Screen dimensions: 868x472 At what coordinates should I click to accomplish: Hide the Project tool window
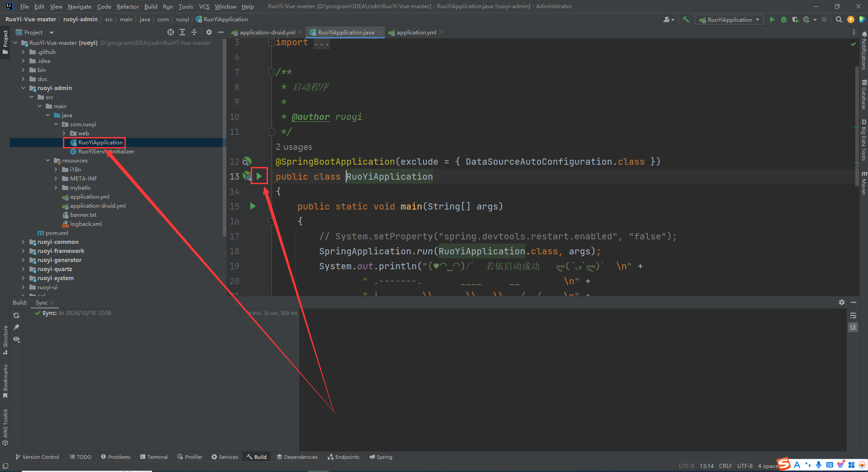221,32
